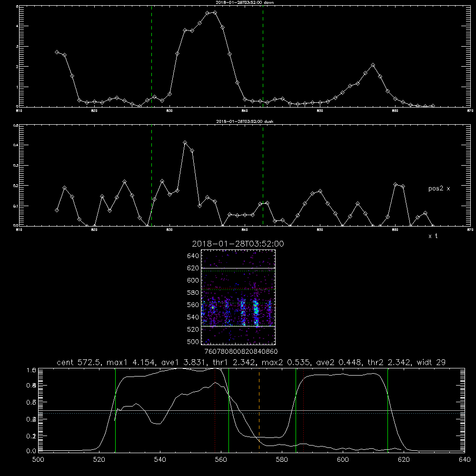Click the heatmap y-axis label '580'

pyautogui.click(x=193, y=293)
